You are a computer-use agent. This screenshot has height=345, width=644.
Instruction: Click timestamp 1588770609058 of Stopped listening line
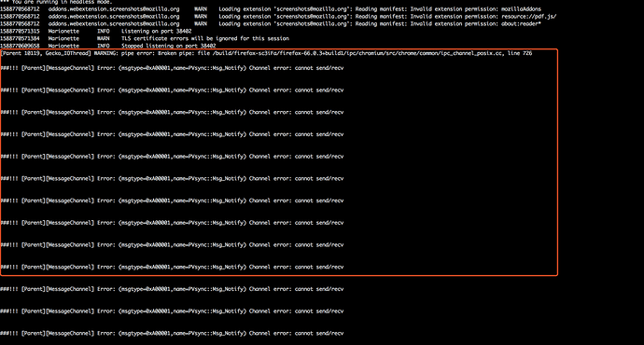tap(20, 46)
